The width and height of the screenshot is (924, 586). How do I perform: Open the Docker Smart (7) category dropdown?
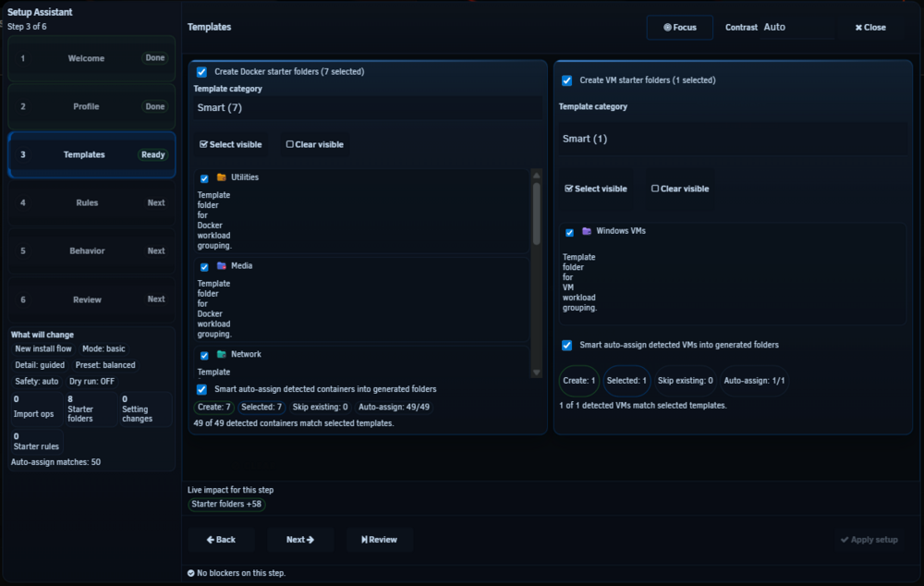click(x=368, y=108)
